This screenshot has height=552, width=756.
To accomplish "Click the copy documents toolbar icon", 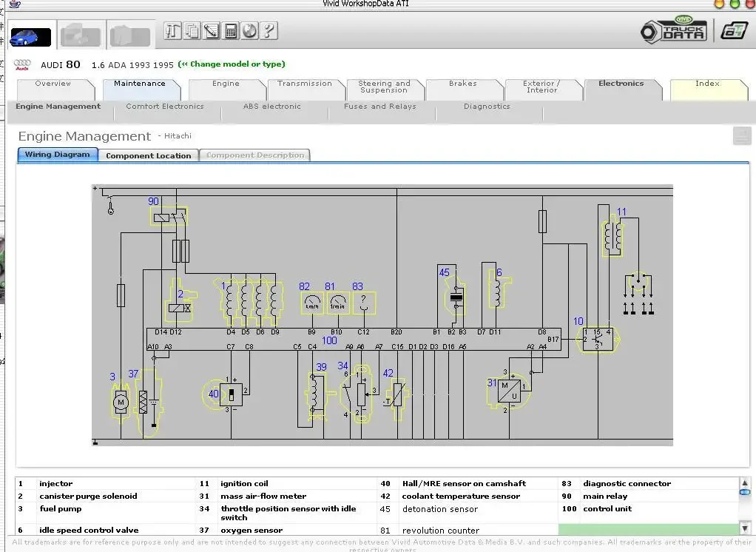I will pyautogui.click(x=192, y=31).
